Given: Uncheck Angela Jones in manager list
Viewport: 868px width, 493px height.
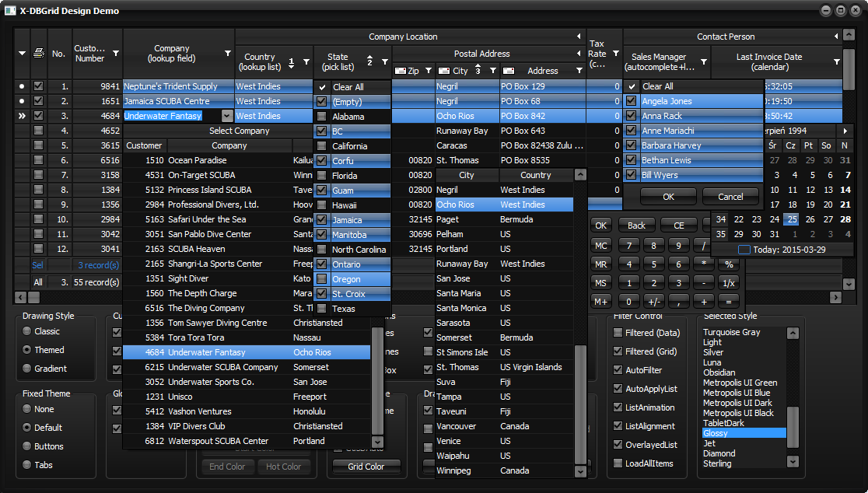Looking at the screenshot, I should click(632, 101).
